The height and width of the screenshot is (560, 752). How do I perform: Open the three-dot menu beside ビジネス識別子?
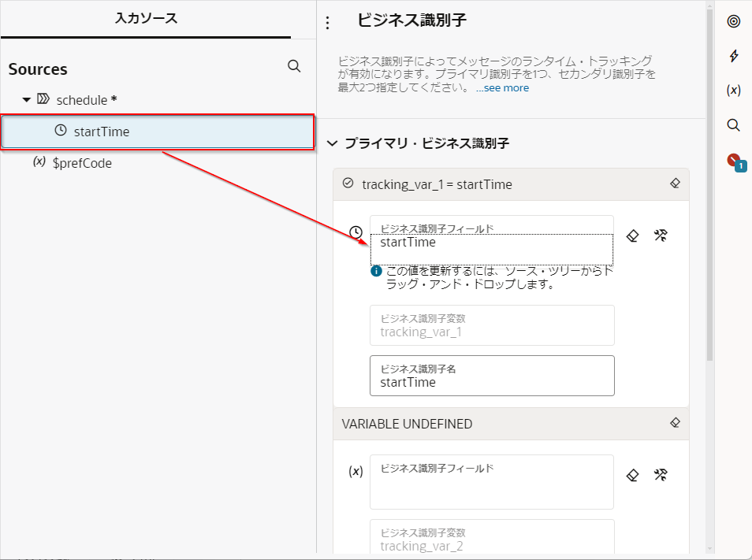(x=328, y=24)
